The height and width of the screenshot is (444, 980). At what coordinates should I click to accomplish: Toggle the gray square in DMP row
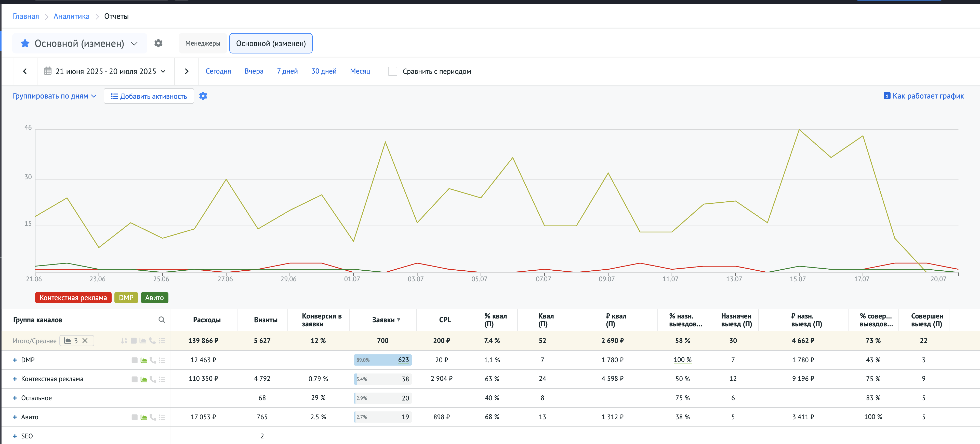pyautogui.click(x=134, y=360)
